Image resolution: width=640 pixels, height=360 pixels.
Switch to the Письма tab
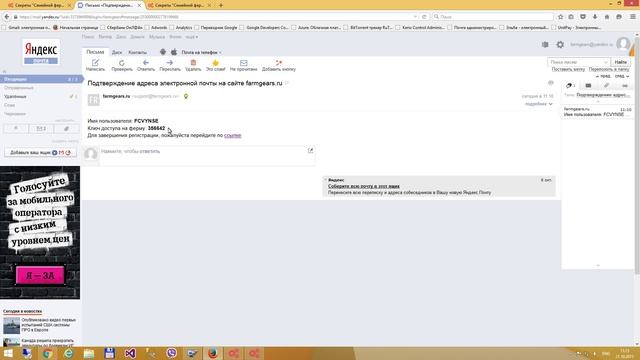pos(95,52)
